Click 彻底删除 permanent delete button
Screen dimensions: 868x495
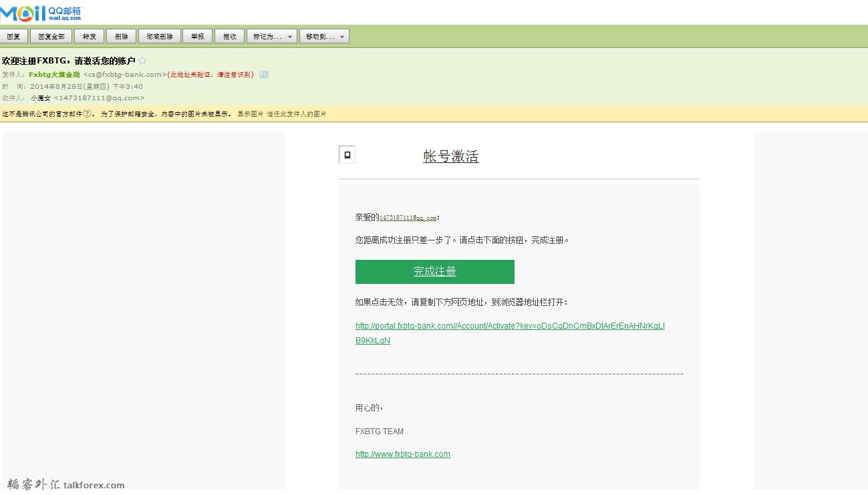(160, 37)
